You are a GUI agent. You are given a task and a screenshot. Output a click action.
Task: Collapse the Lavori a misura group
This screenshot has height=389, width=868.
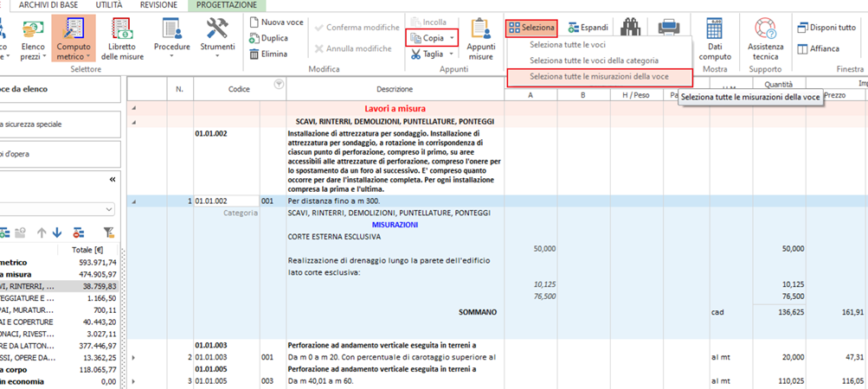click(133, 109)
